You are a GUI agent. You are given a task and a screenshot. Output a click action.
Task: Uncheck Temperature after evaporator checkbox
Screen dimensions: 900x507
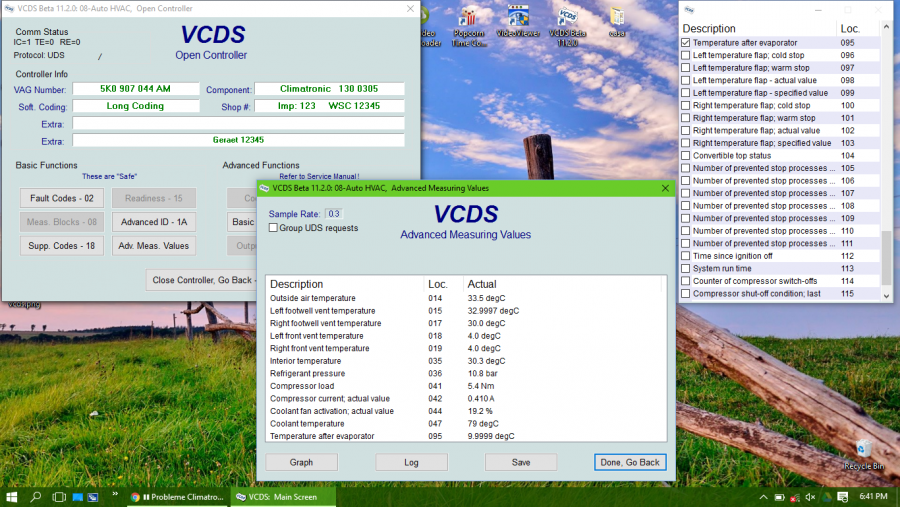coord(685,42)
